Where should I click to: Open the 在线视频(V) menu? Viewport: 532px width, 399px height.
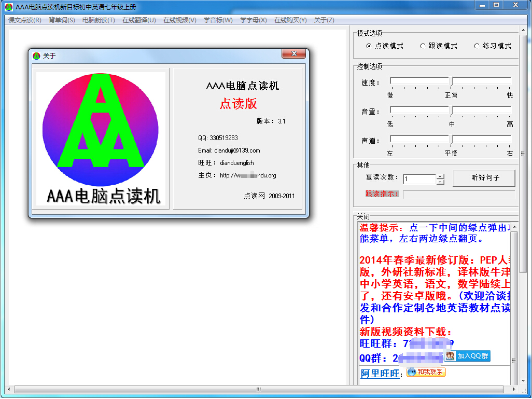click(x=180, y=20)
